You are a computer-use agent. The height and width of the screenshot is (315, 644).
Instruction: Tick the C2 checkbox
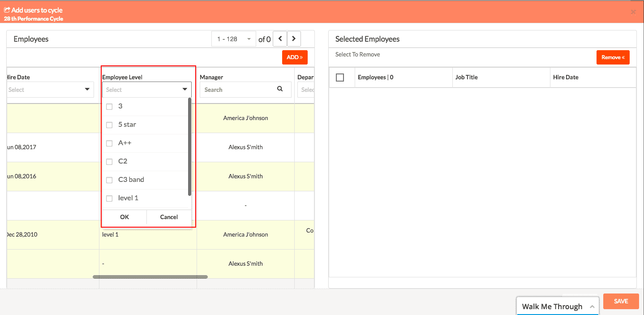tap(109, 162)
